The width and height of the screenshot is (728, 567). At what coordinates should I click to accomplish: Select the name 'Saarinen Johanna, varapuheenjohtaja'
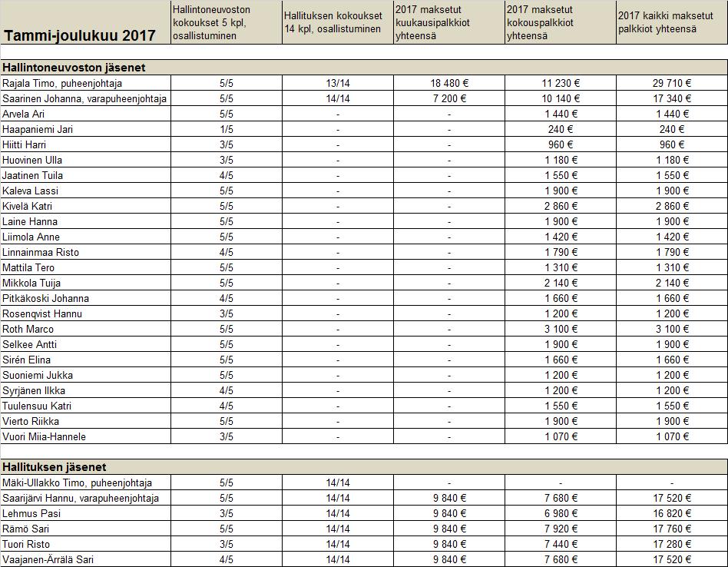pos(84,98)
